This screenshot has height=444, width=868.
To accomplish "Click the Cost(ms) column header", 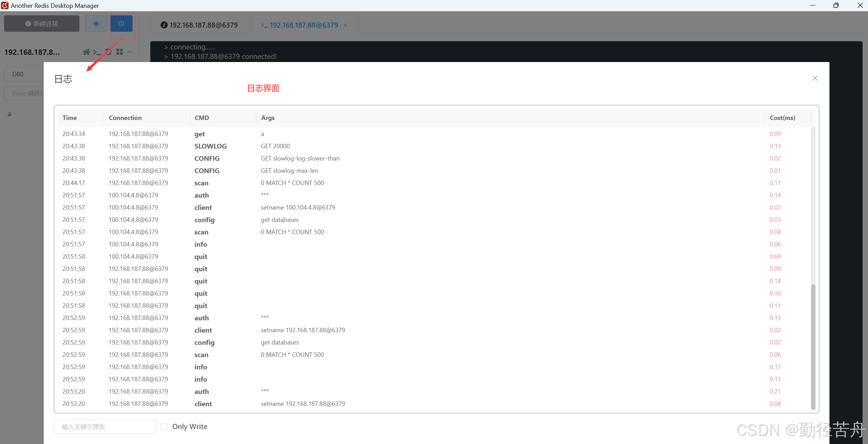I will tap(782, 118).
